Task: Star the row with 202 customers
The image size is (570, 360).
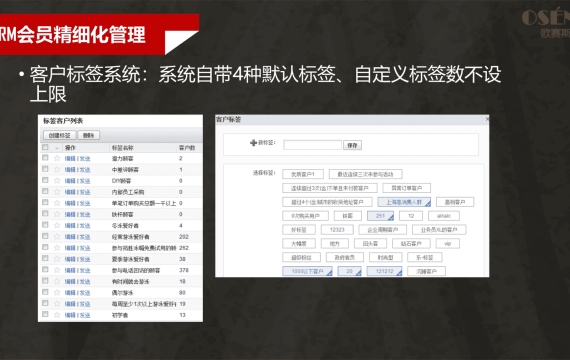Action: click(x=57, y=237)
